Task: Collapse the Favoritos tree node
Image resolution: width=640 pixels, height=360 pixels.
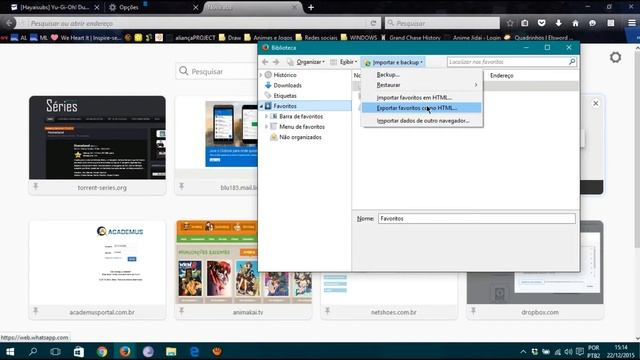Action: click(x=261, y=106)
